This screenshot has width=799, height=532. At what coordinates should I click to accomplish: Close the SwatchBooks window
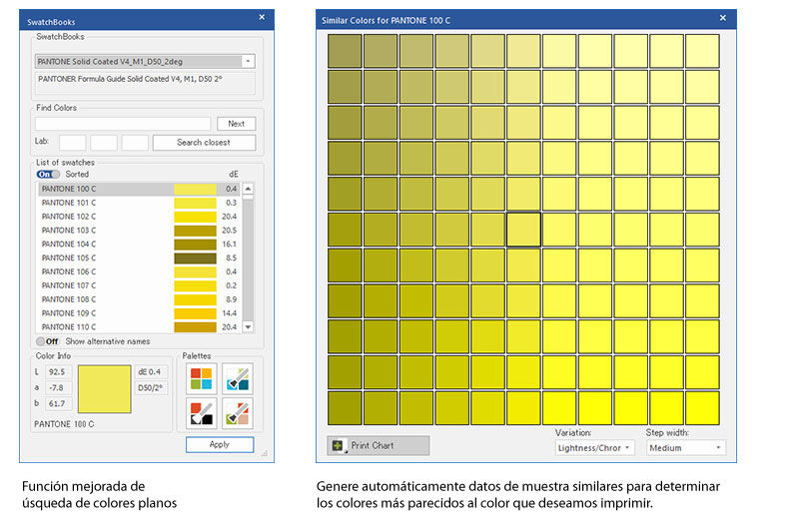[x=262, y=17]
